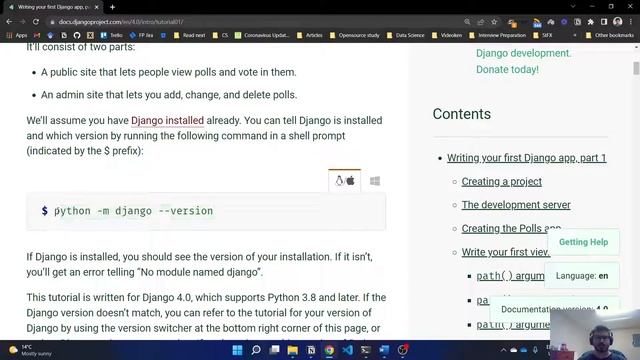Open the Documentation version switcher
The width and height of the screenshot is (640, 360).
[x=554, y=309]
